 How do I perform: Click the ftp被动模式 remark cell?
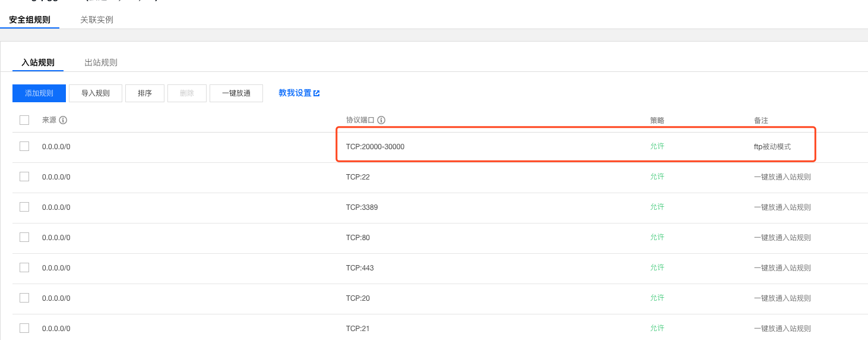click(772, 146)
